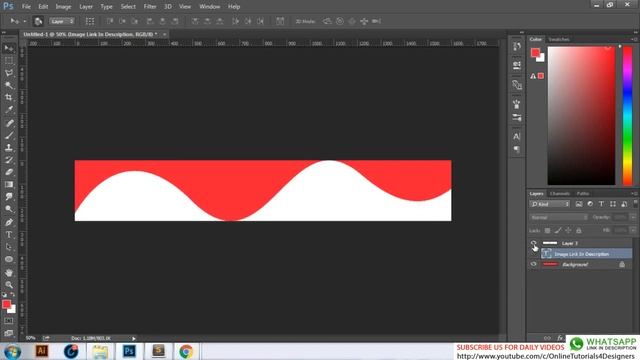Click the toolbox foreground color swatch
The height and width of the screenshot is (360, 640).
point(6,304)
